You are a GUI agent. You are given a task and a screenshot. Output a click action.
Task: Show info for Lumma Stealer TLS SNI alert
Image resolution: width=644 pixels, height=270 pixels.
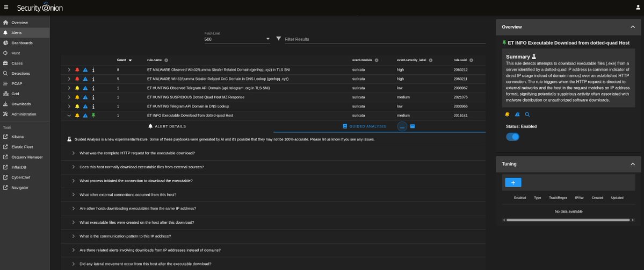click(x=93, y=70)
